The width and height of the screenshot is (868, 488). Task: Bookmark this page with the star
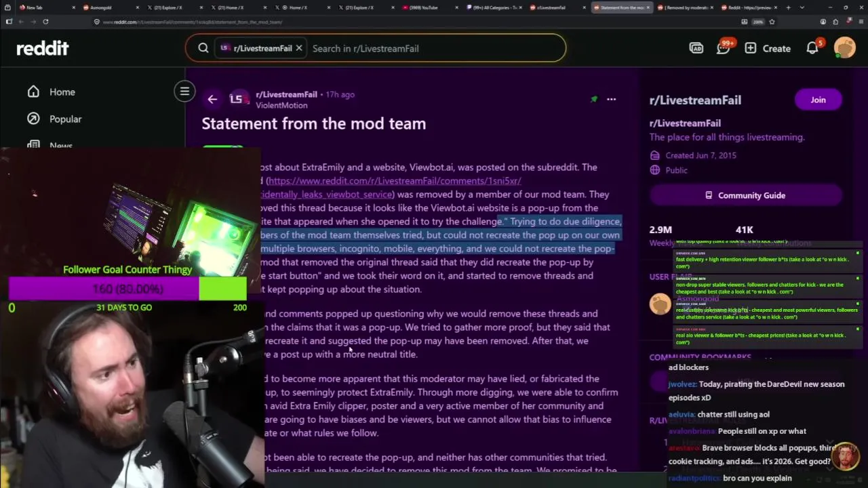tap(772, 22)
